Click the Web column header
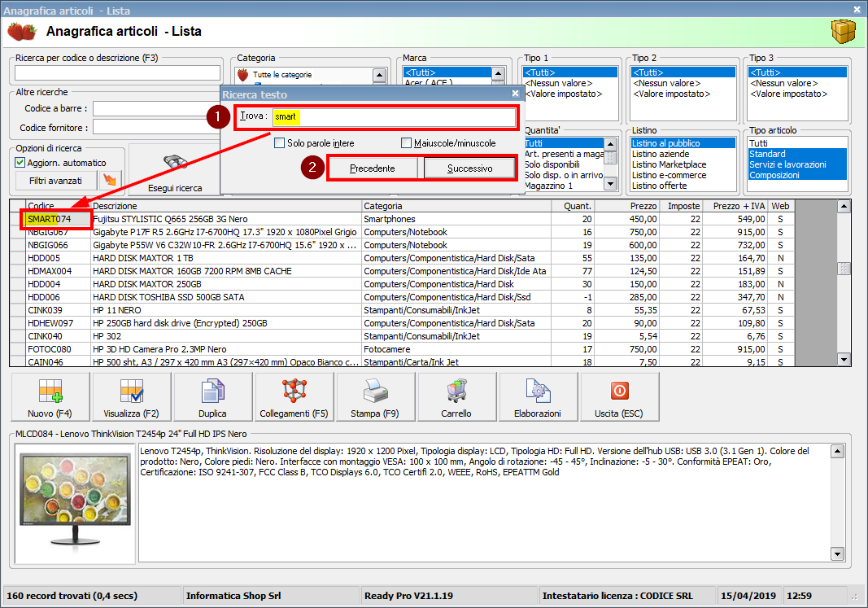 pyautogui.click(x=780, y=206)
